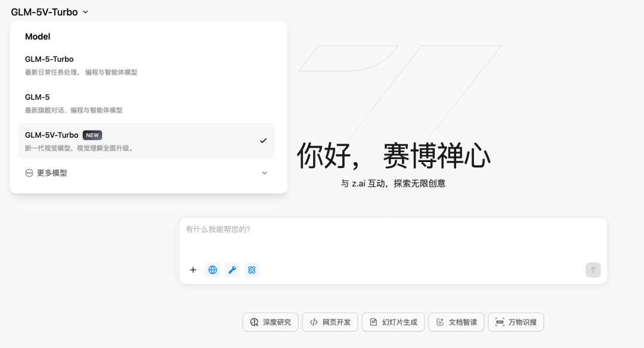Click the send message arrow icon
Viewport: 644px width, 348px height.
pyautogui.click(x=593, y=269)
